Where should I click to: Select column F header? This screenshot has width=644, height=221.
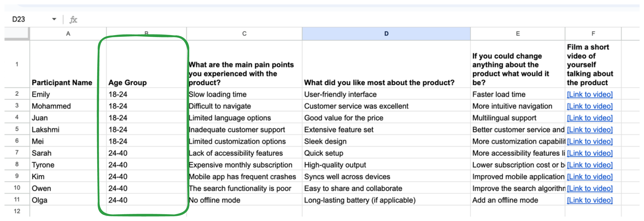(x=593, y=34)
